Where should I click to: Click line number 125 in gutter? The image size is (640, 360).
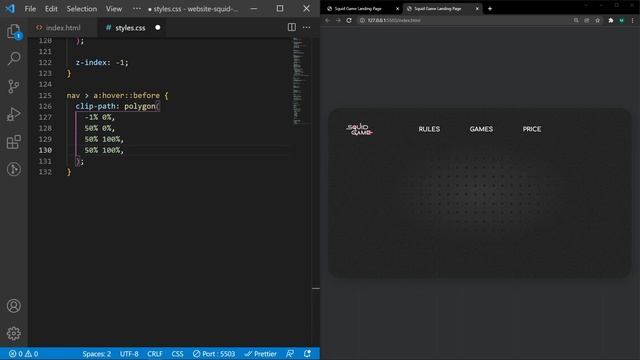[45, 96]
